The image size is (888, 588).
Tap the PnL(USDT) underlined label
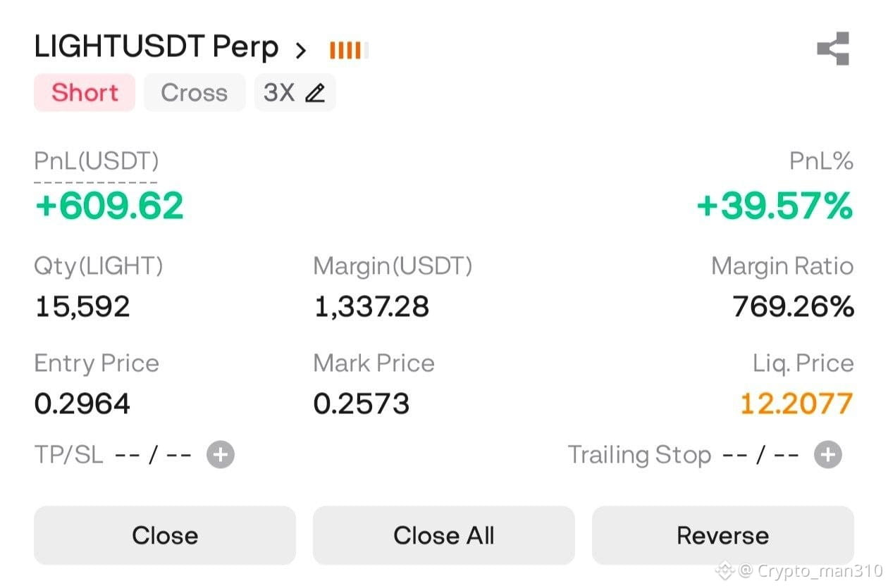point(97,161)
